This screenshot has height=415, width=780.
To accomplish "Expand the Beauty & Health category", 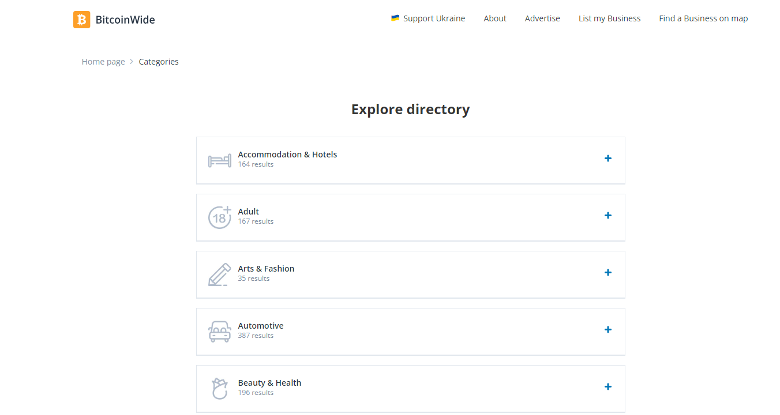I will (x=607, y=387).
